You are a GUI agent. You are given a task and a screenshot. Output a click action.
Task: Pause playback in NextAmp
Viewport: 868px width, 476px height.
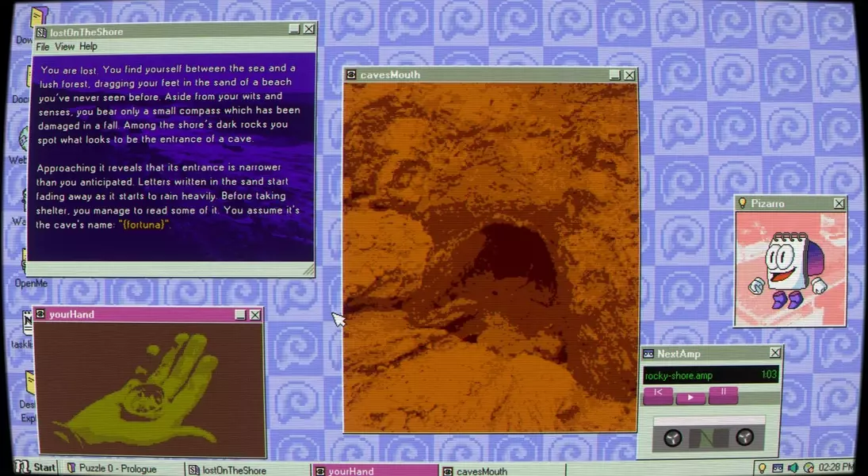tap(723, 394)
